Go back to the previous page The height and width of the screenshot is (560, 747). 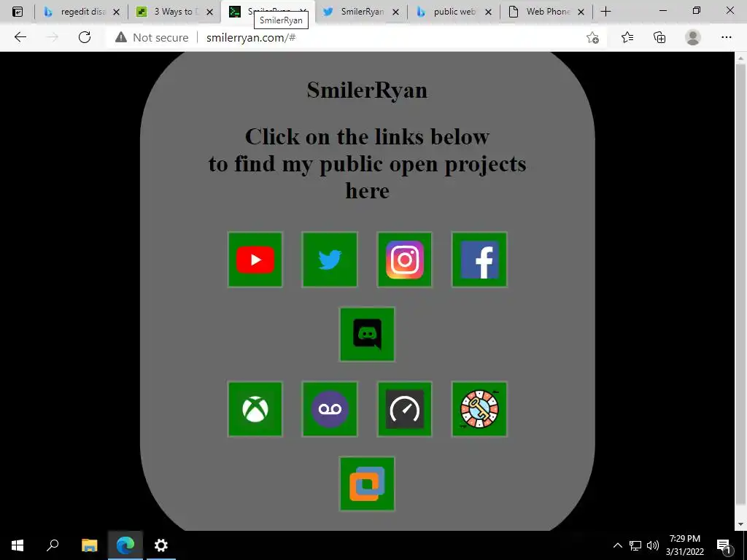pos(20,37)
